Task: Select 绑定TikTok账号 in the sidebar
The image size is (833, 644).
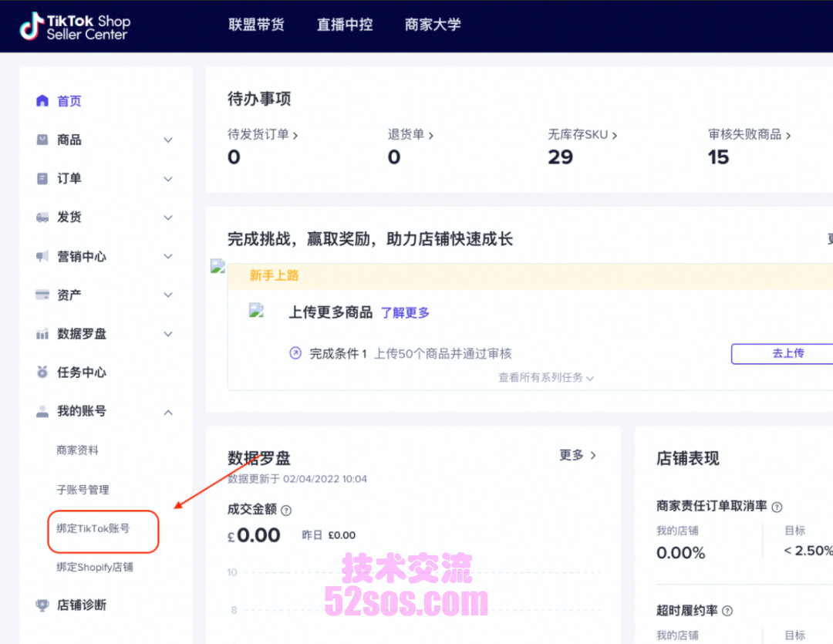Action: pyautogui.click(x=93, y=528)
